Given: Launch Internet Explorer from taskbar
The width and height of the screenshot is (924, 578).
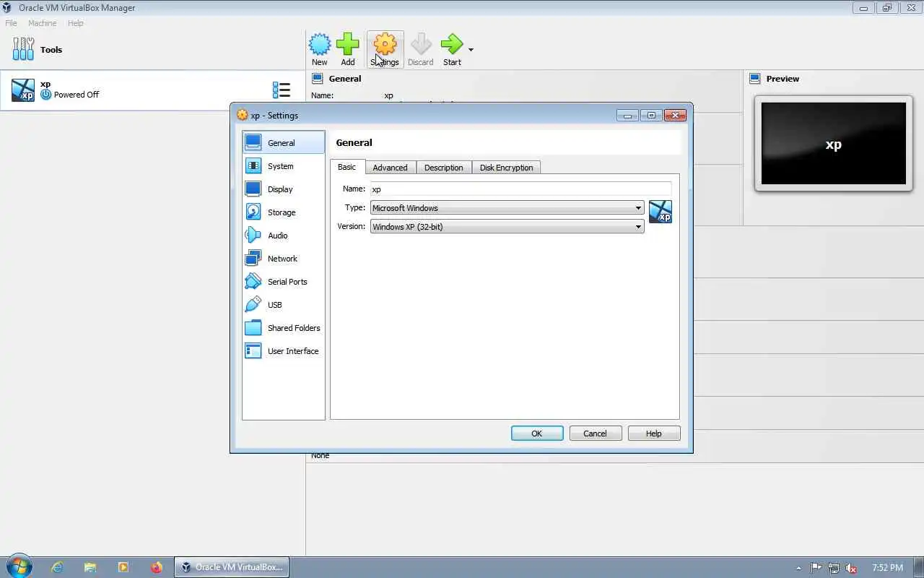Looking at the screenshot, I should point(57,567).
